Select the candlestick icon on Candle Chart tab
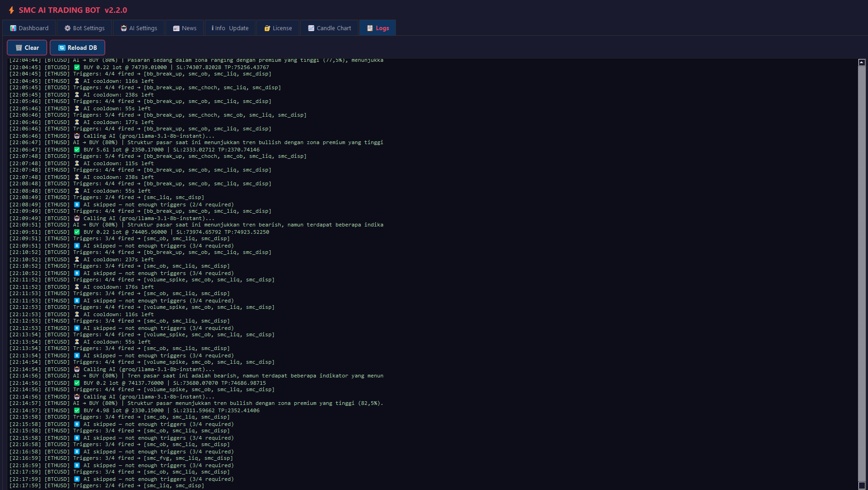Screen dimensions: 868x490 coord(310,28)
